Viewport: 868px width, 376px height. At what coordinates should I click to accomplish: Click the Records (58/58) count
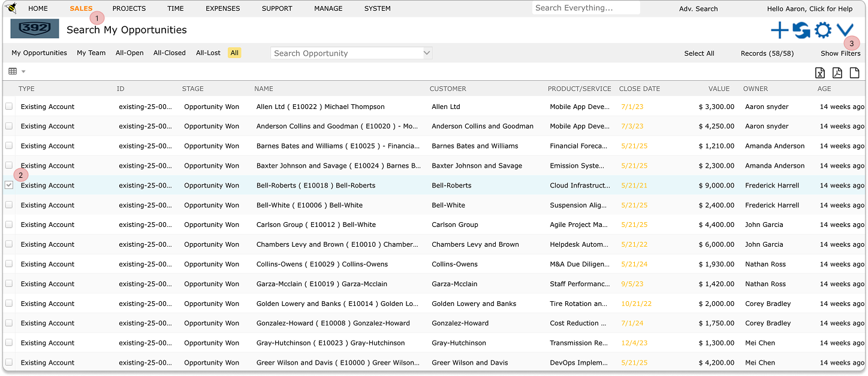(x=767, y=53)
